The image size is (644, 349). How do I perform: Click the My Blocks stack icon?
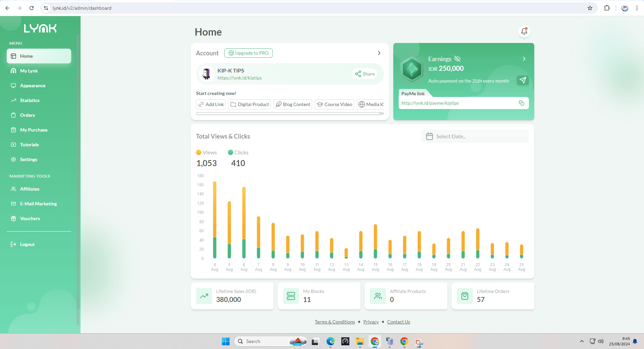click(291, 296)
